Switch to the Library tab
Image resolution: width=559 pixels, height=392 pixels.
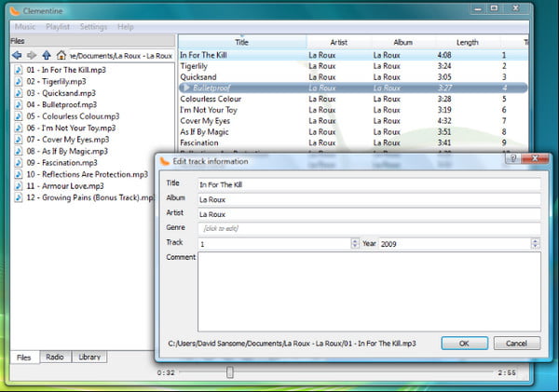pos(89,357)
